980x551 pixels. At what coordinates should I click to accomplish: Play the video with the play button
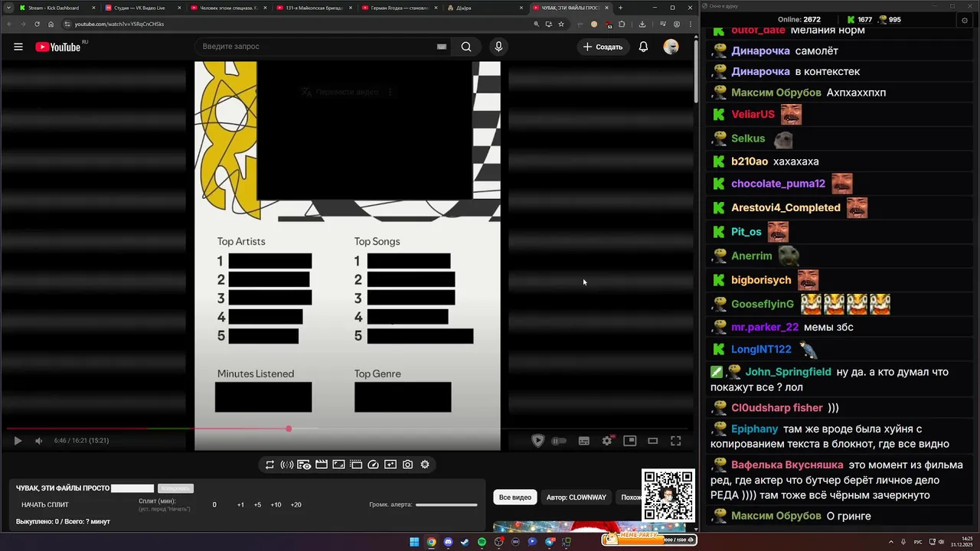point(18,441)
